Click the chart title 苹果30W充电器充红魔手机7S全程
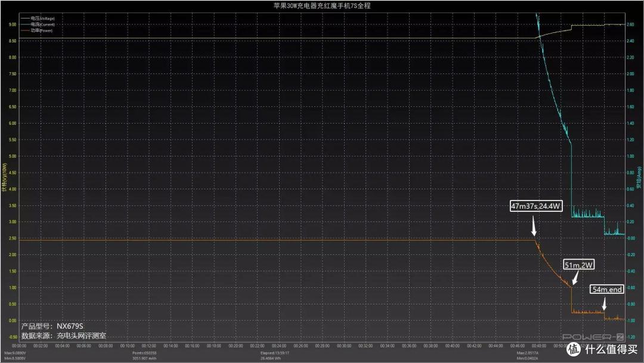The height and width of the screenshot is (363, 644). (322, 6)
